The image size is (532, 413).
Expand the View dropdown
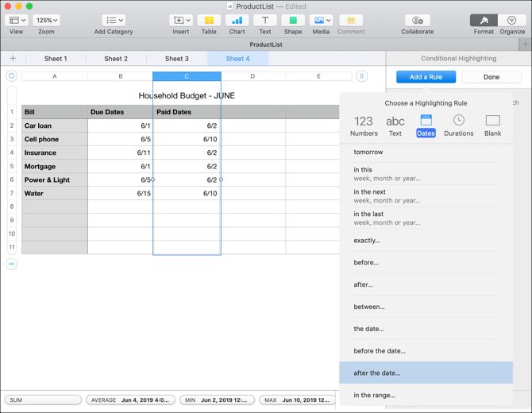tap(17, 21)
